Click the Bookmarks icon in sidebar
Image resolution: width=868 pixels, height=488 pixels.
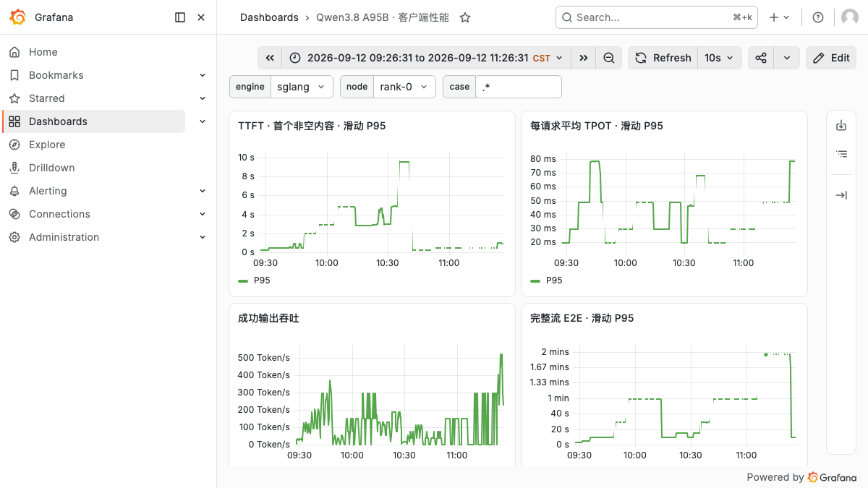pyautogui.click(x=14, y=75)
